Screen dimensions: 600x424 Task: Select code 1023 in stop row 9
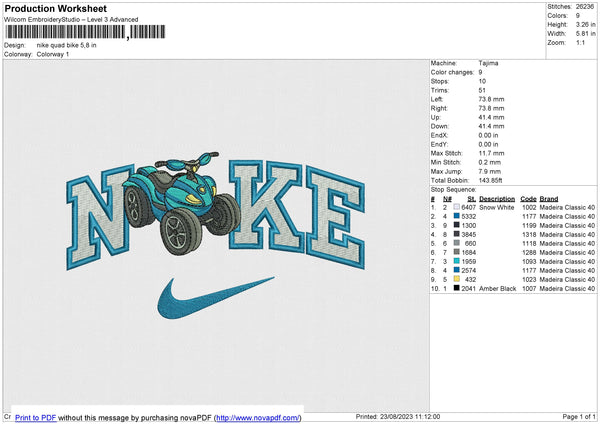[529, 279]
